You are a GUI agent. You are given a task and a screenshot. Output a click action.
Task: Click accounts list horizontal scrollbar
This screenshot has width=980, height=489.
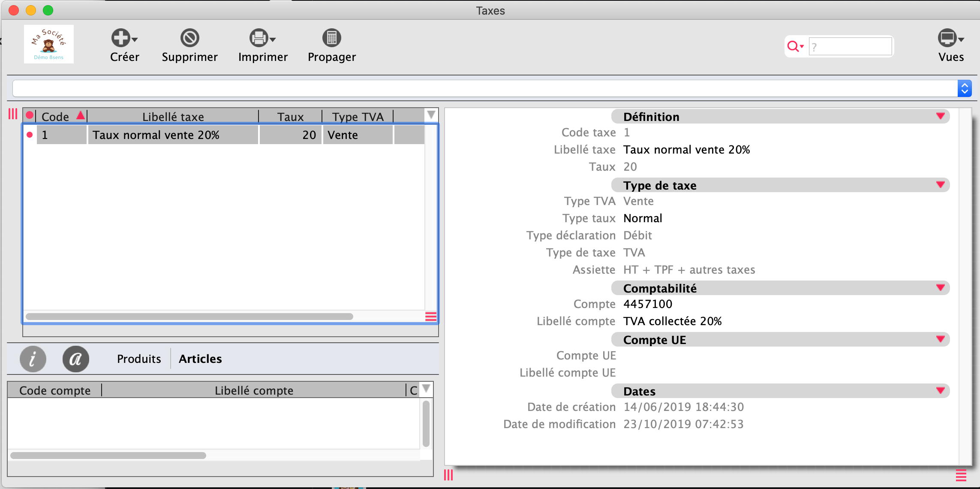(108, 456)
